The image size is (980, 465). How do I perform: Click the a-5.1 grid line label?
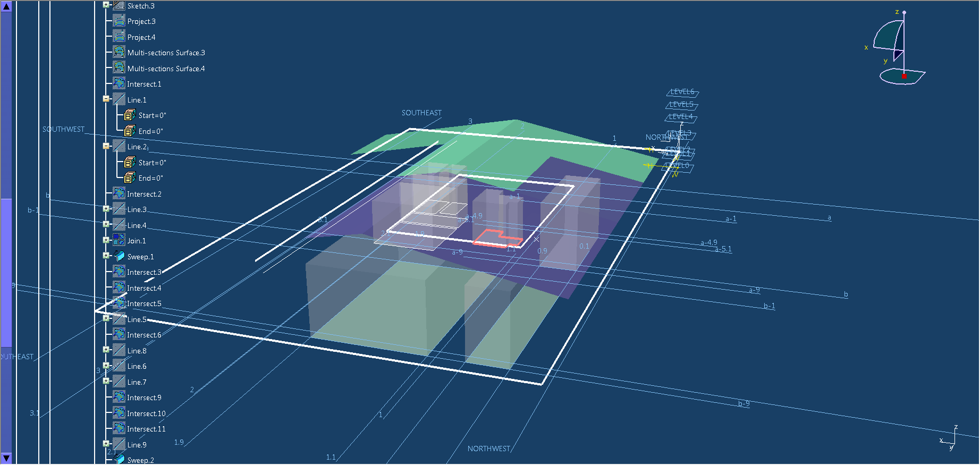click(x=723, y=249)
